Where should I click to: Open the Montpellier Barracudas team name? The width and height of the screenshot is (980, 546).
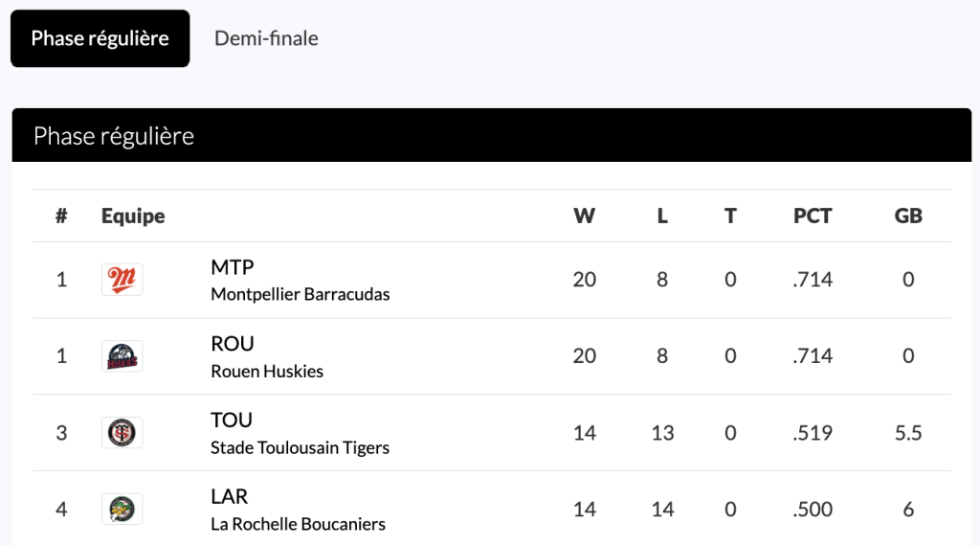coord(300,294)
